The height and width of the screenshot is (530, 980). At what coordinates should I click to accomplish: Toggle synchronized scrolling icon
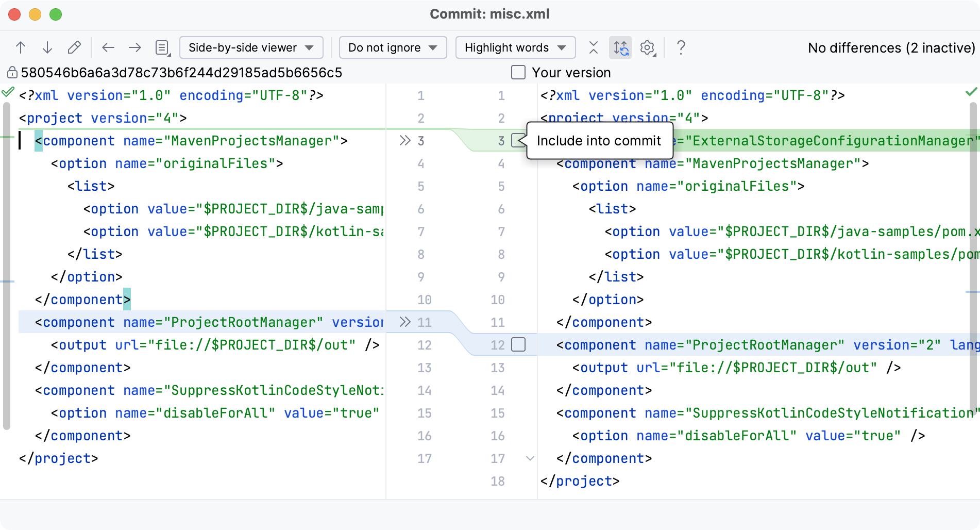620,47
